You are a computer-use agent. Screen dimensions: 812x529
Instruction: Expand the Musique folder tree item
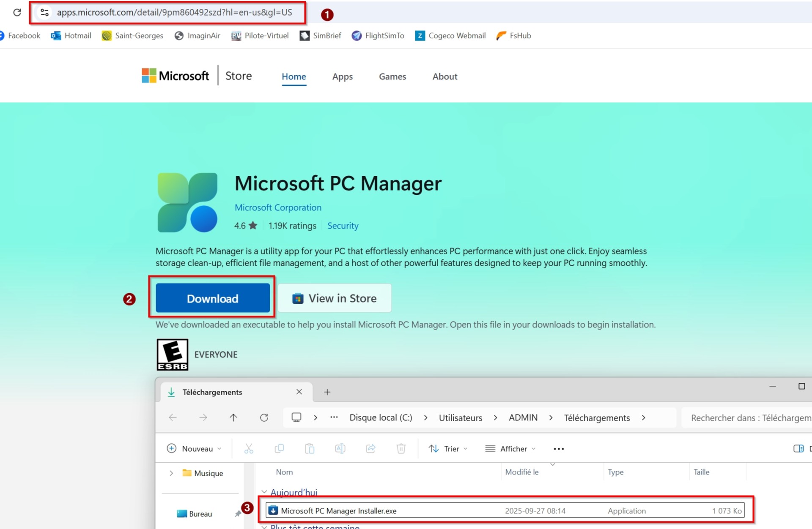pos(171,473)
